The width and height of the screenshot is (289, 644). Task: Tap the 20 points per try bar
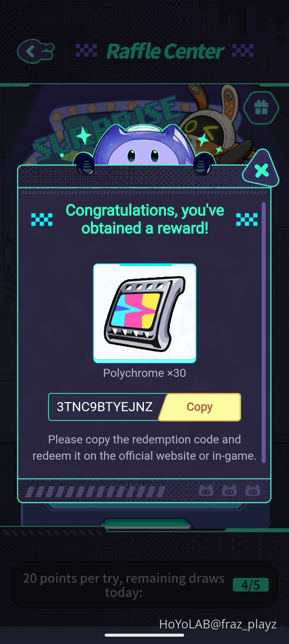(144, 585)
